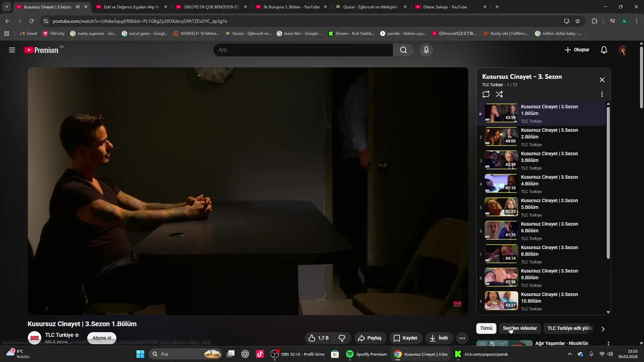Open YouTube notifications bell

pyautogui.click(x=604, y=50)
